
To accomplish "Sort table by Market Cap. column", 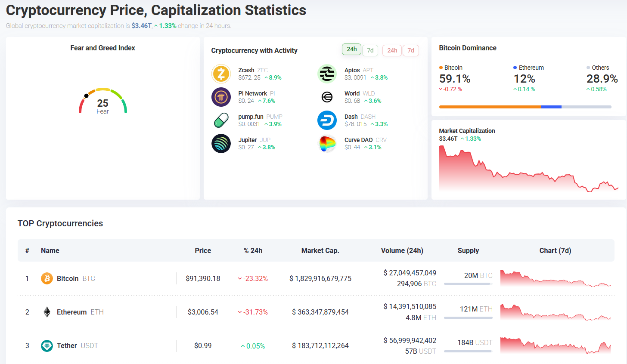I will pyautogui.click(x=320, y=250).
